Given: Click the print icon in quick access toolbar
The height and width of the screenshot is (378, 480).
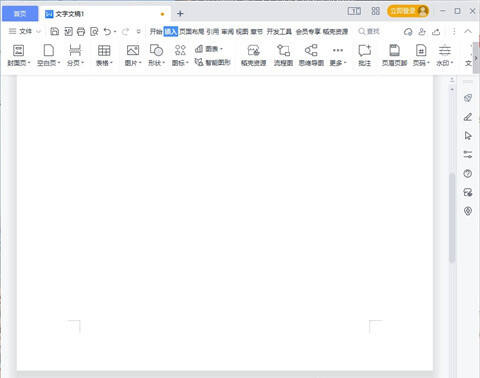Looking at the screenshot, I should (x=81, y=32).
